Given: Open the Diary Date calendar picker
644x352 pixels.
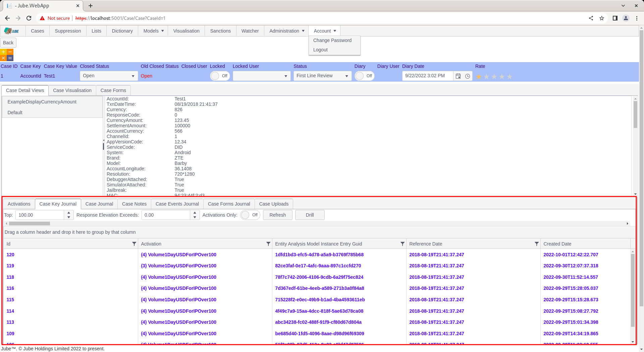Looking at the screenshot, I should click(458, 76).
